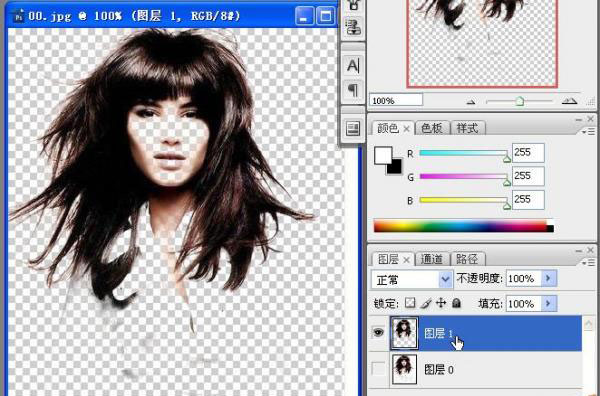600x396 pixels.
Task: Collapse the Color panel with minimize dash
Action: tap(578, 120)
